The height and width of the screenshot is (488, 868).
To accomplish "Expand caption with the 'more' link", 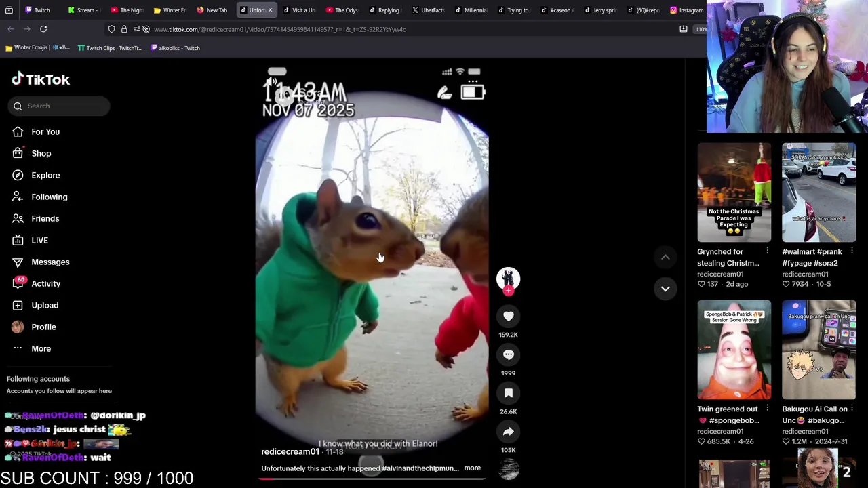I will pyautogui.click(x=472, y=468).
